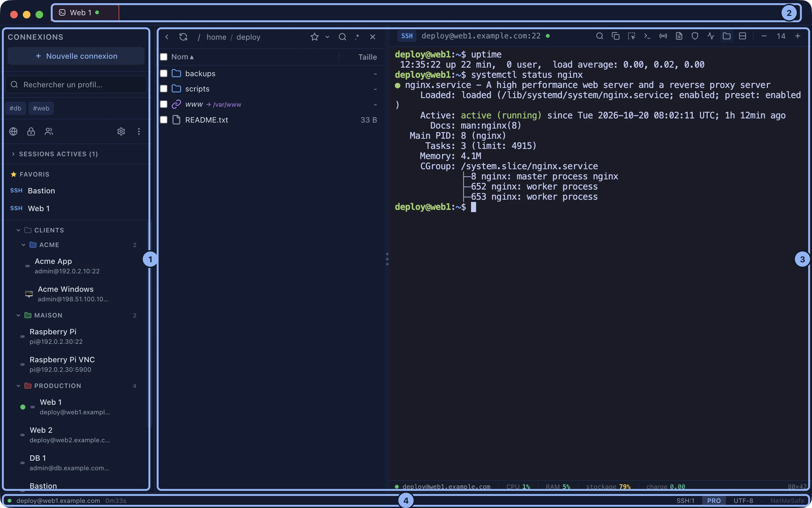Click the globe icon in Connexions sidebar

point(13,131)
